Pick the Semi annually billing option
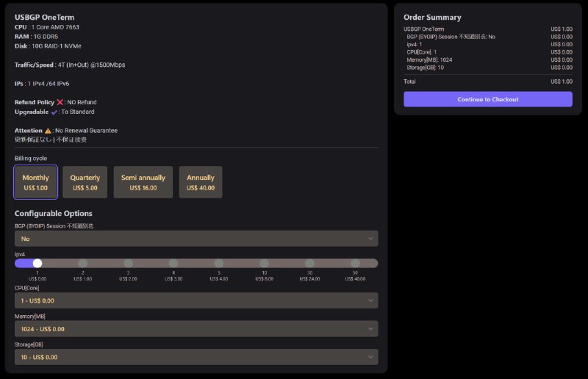The image size is (588, 379). 143,182
